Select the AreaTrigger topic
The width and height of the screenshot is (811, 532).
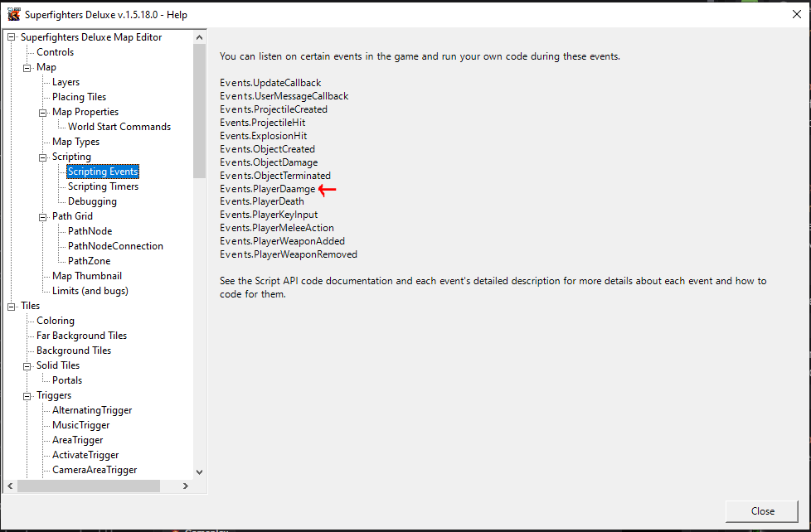click(x=78, y=441)
